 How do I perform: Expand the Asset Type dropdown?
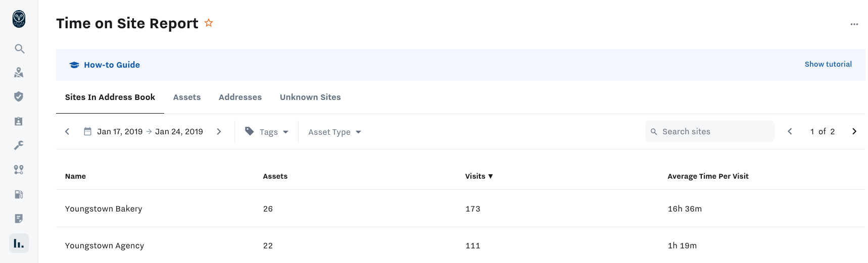coord(335,132)
